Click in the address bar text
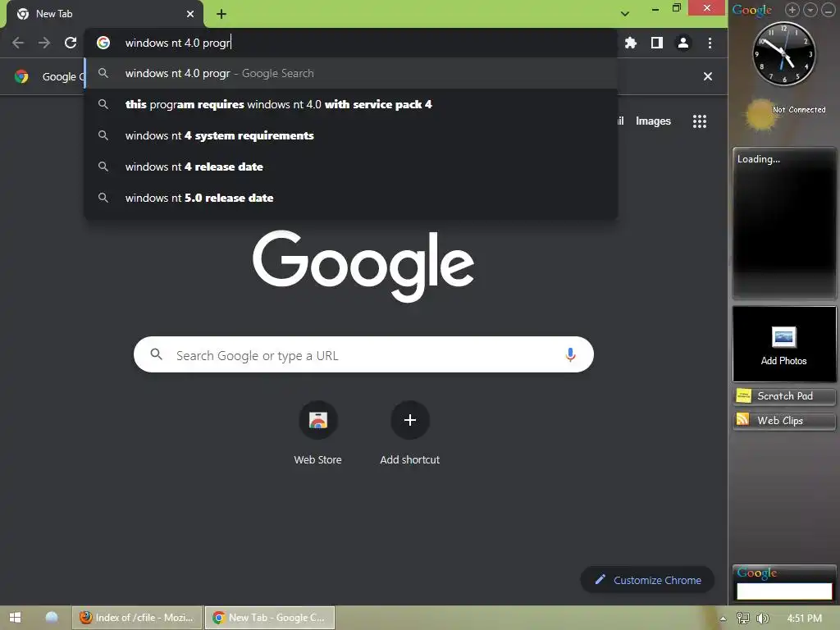This screenshot has width=840, height=630. [x=178, y=43]
